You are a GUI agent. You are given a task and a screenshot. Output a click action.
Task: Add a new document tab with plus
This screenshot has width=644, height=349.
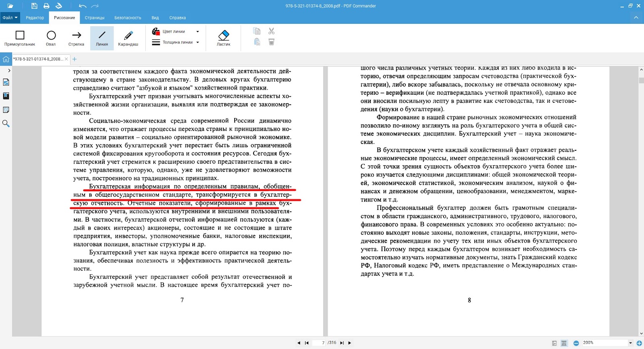coord(74,59)
